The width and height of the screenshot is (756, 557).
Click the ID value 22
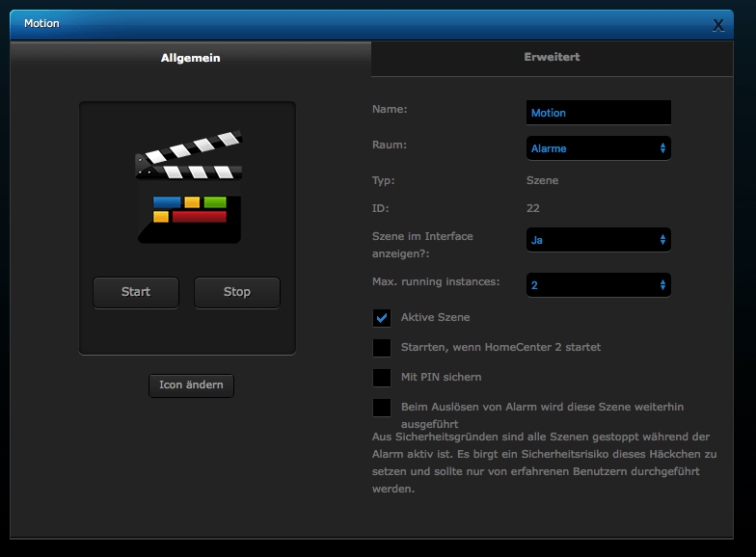click(533, 208)
